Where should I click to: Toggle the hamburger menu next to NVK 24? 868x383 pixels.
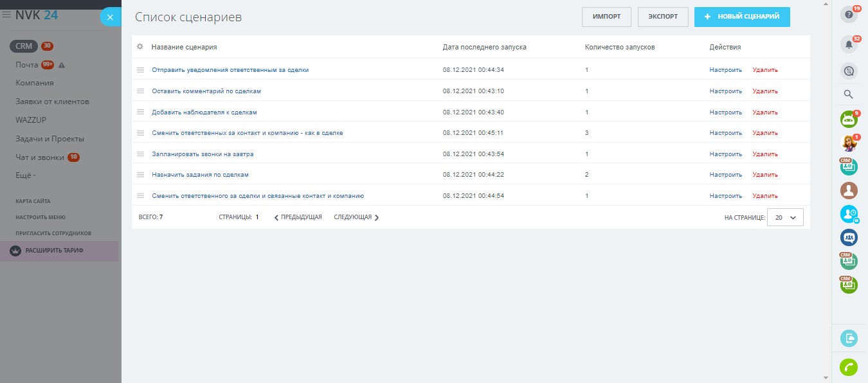[7, 15]
